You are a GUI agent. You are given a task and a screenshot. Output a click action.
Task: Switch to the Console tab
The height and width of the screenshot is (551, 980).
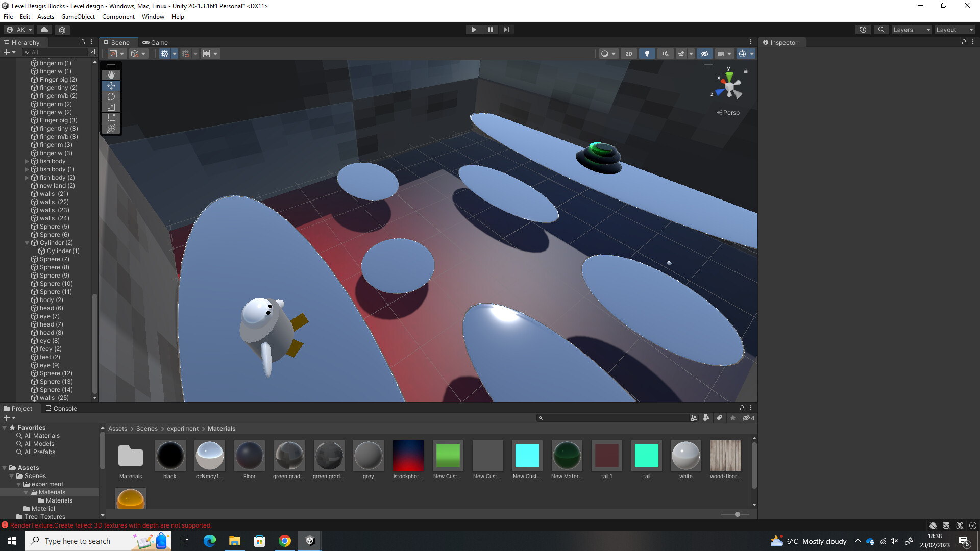pyautogui.click(x=61, y=408)
